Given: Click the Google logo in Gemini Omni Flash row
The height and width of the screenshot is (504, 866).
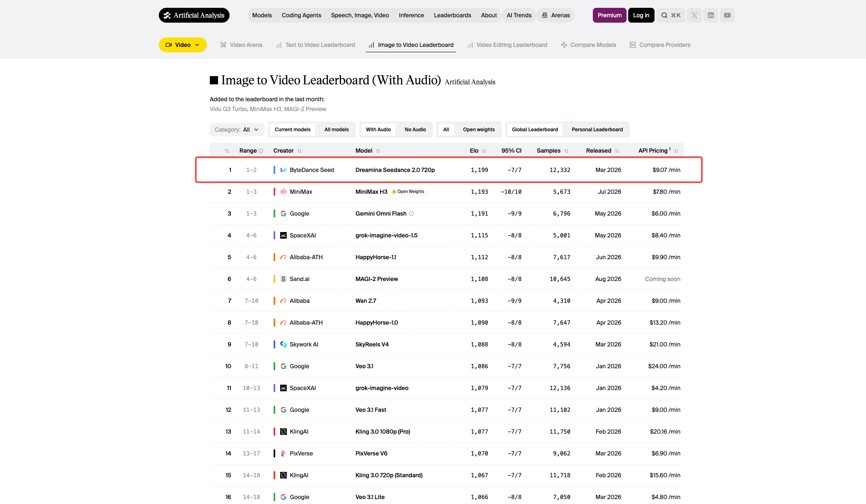Looking at the screenshot, I should [x=283, y=214].
